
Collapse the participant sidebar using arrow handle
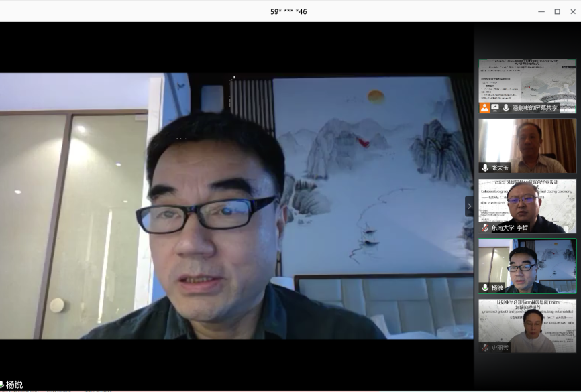tap(470, 206)
